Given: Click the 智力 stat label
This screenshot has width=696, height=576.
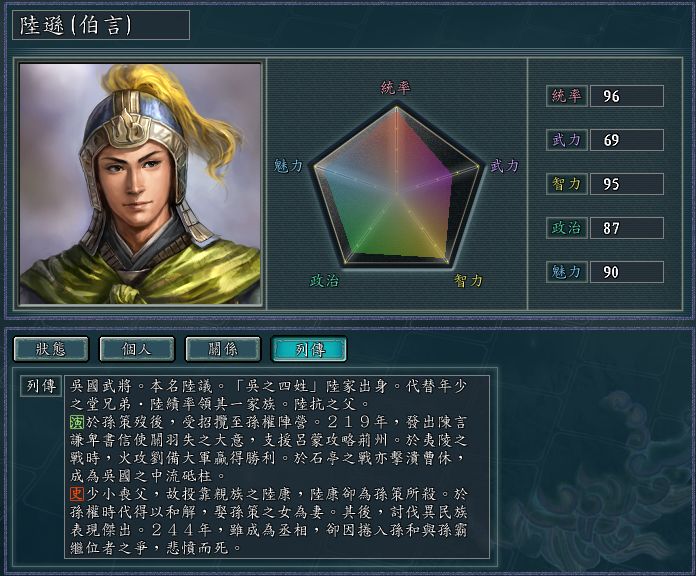Looking at the screenshot, I should coord(567,184).
